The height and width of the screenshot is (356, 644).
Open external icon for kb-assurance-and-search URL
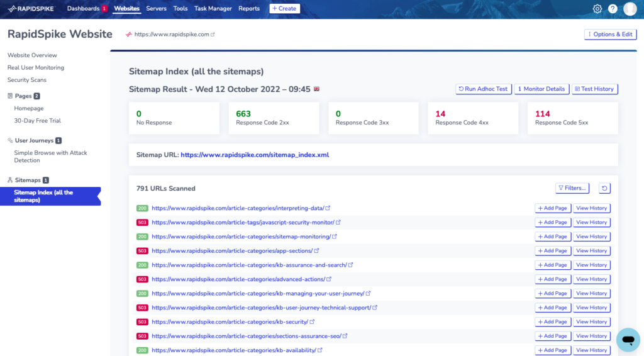(351, 265)
